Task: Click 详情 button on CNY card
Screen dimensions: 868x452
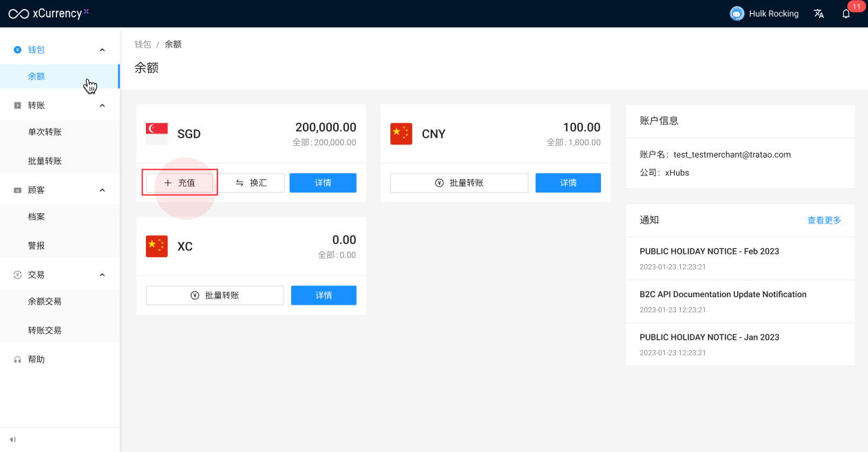Action: click(568, 183)
